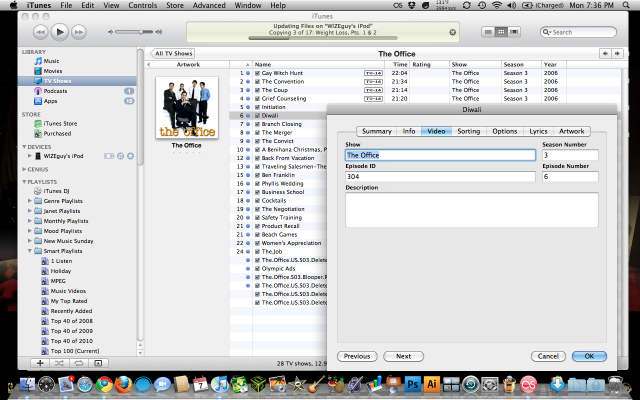Uncheck Branch Closing episode checkbox

pyautogui.click(x=258, y=124)
